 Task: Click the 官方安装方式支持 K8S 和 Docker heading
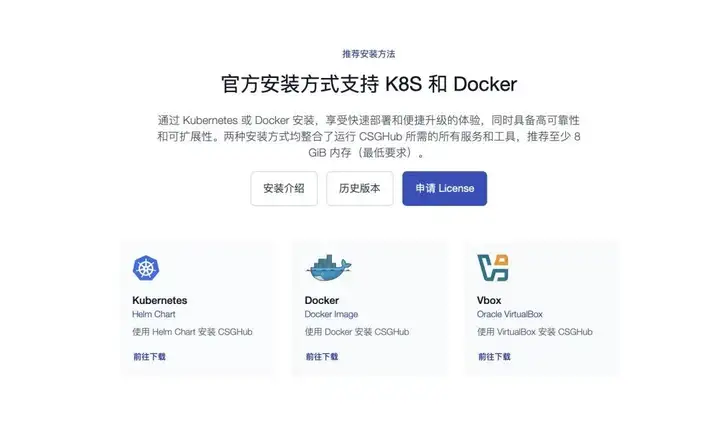369,84
